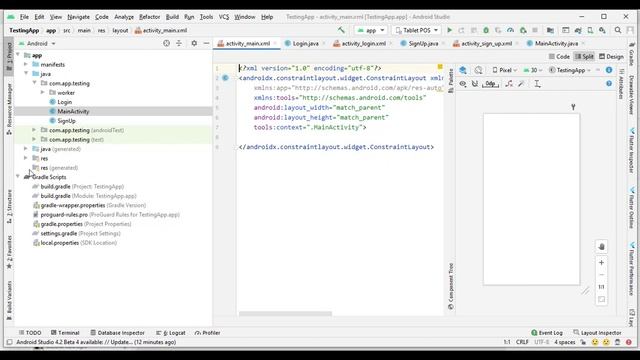Switch to Split view mode
640x360 pixels.
point(584,57)
